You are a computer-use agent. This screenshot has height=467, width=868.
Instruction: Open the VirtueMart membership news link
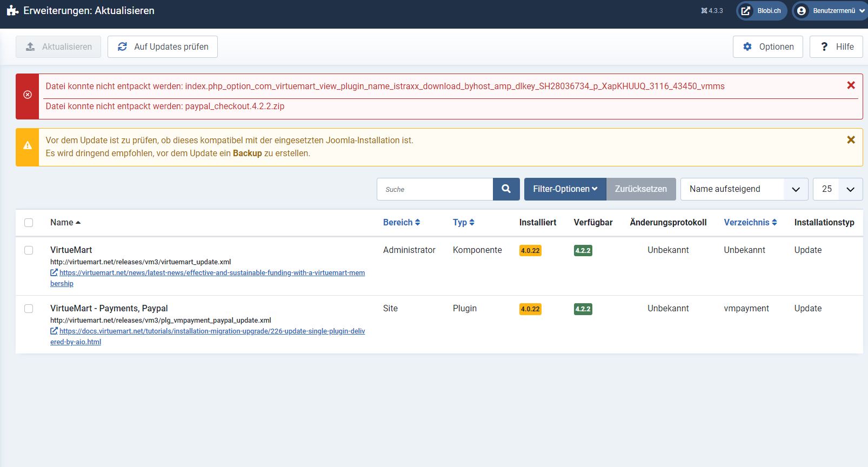point(211,273)
